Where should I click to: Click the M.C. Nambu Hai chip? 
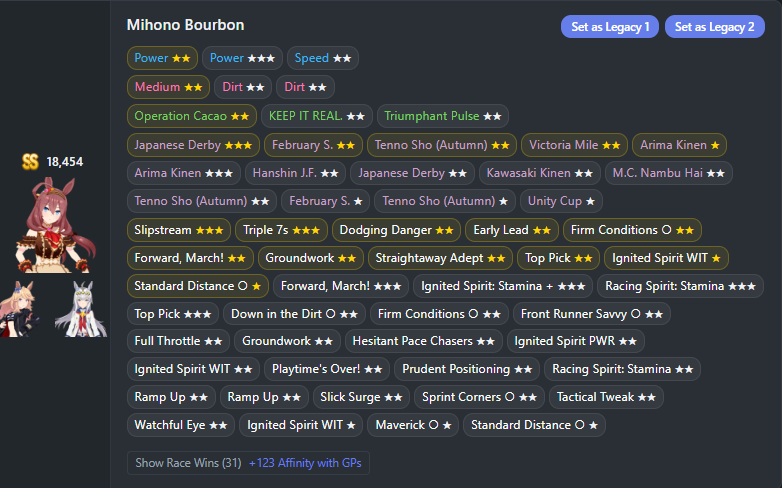pyautogui.click(x=669, y=173)
